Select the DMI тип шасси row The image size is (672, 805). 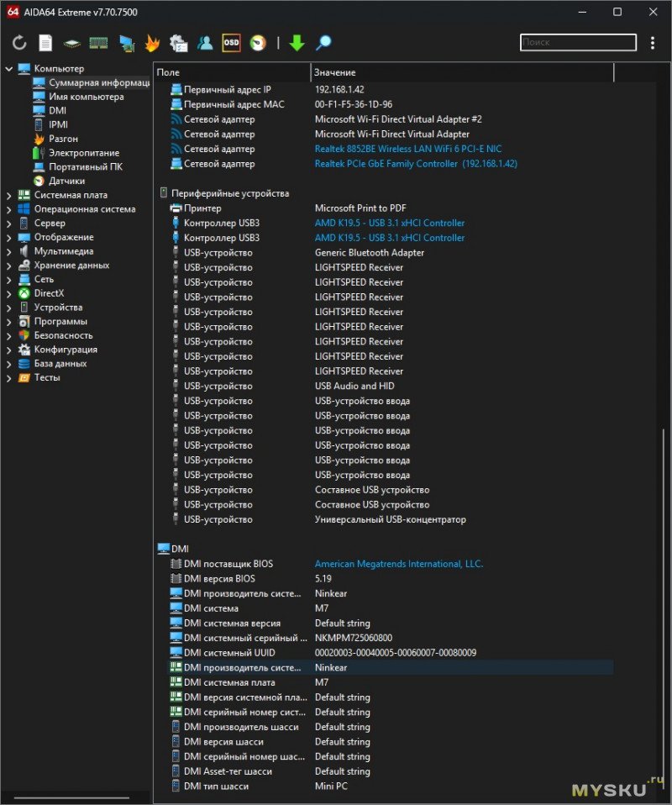coord(391,786)
